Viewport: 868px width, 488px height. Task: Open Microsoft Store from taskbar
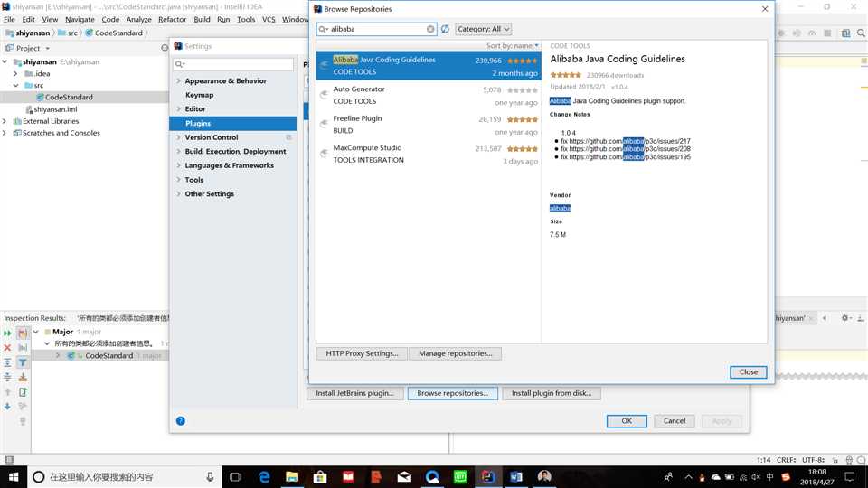point(320,476)
